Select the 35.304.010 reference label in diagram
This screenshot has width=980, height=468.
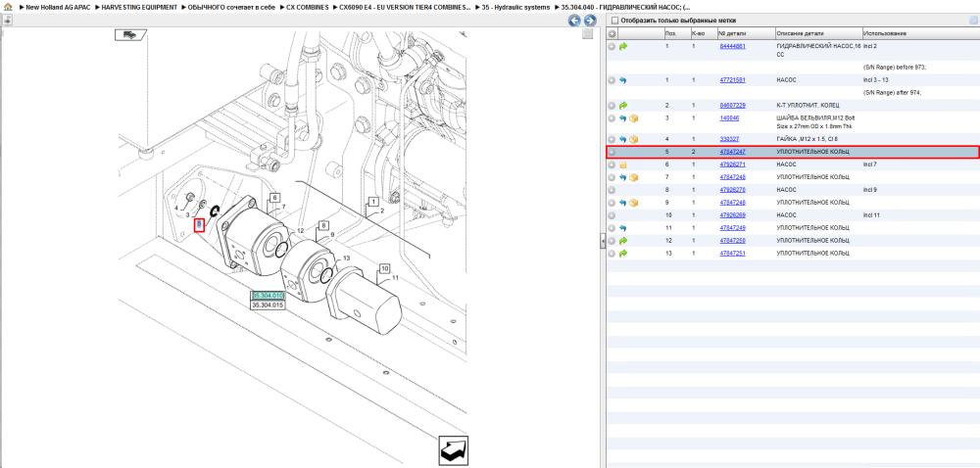(269, 296)
